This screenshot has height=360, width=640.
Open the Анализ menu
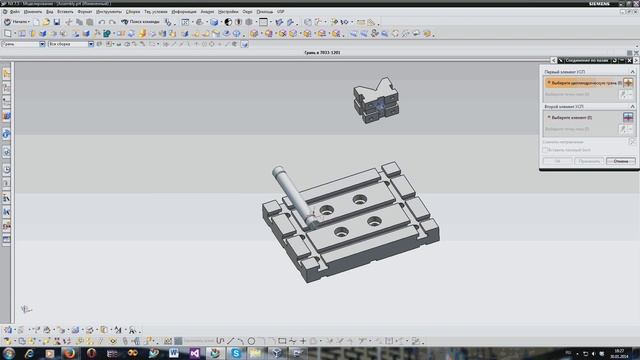pyautogui.click(x=207, y=12)
